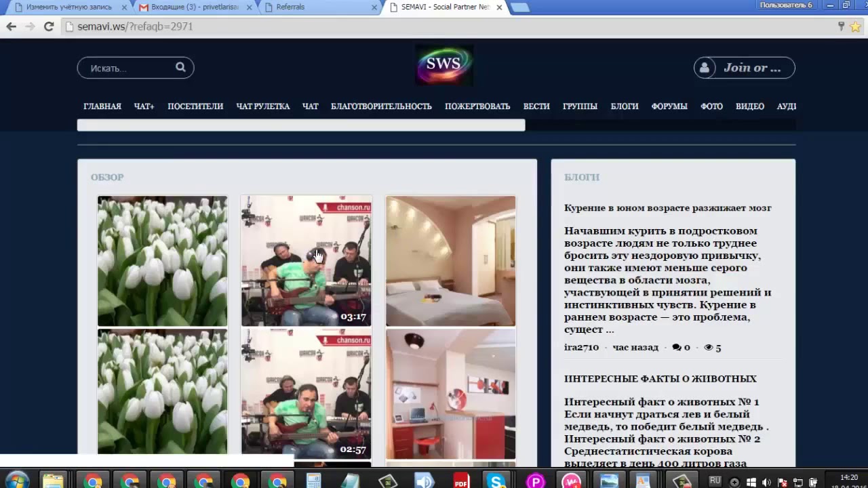This screenshot has height=488, width=868.
Task: Switch to the Referrals tab
Action: 319,7
